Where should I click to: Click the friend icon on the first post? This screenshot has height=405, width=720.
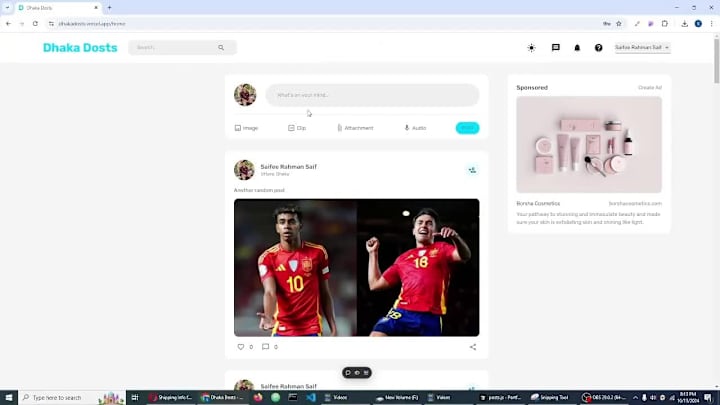coord(472,170)
